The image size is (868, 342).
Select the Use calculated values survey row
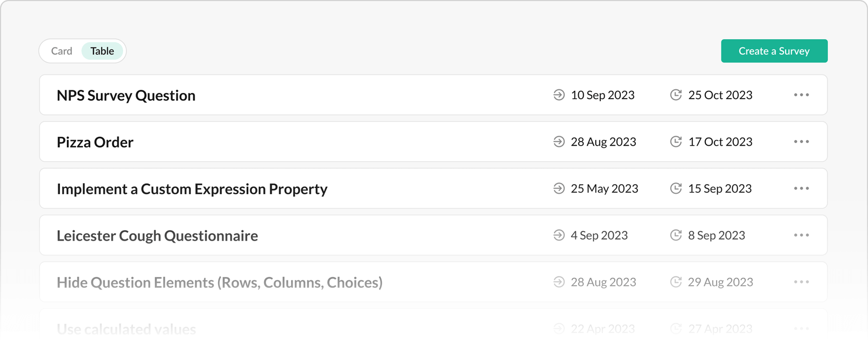pos(126,328)
